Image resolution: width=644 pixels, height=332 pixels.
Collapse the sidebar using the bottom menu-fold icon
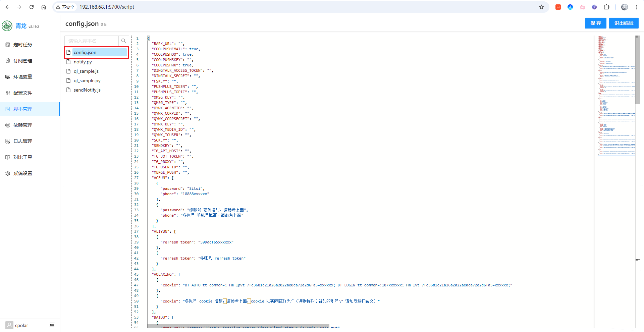point(52,325)
